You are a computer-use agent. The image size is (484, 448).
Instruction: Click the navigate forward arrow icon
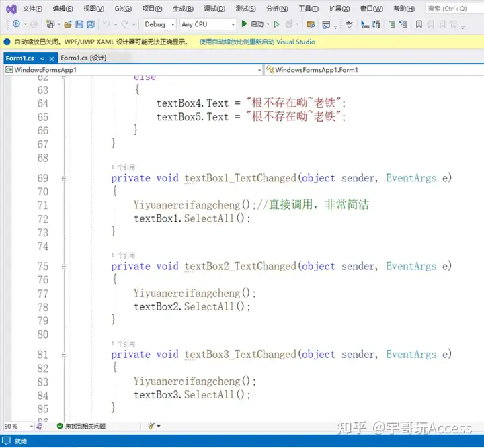point(34,24)
